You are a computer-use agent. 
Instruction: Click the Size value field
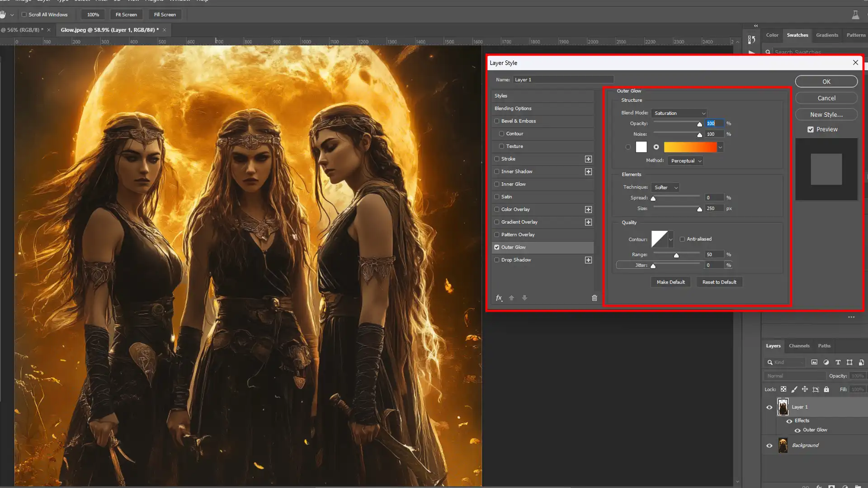coord(714,209)
